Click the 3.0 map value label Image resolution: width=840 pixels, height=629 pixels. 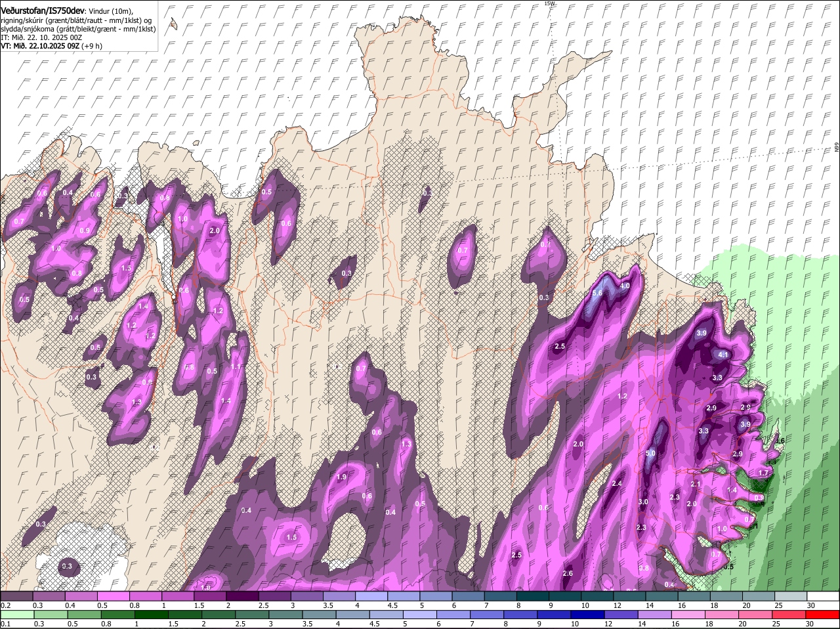[643, 502]
